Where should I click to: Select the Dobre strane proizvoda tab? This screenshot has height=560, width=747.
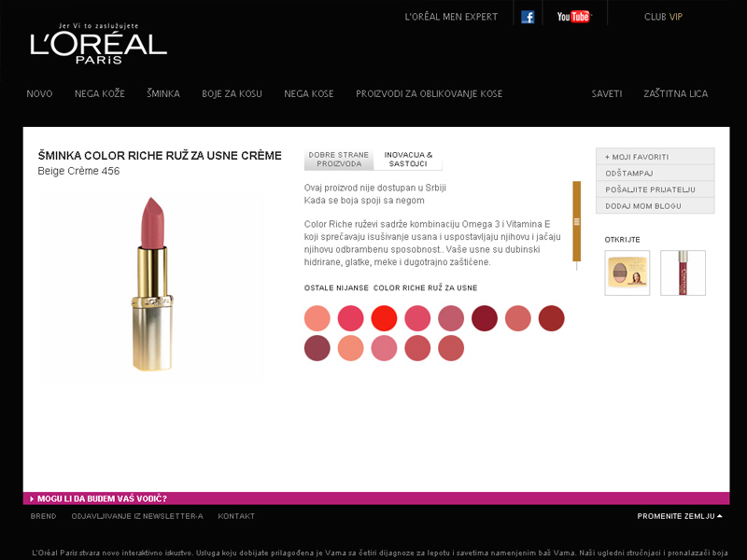[x=339, y=160]
